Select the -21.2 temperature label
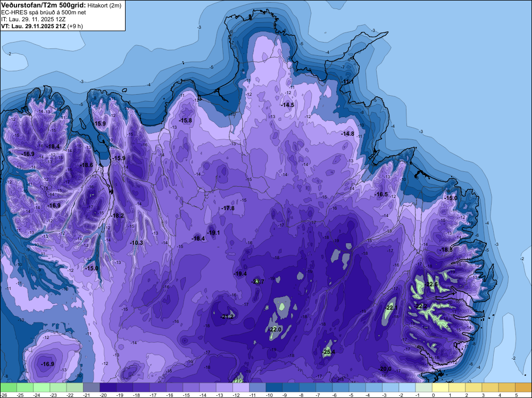This screenshot has width=532, height=398. pyautogui.click(x=227, y=317)
